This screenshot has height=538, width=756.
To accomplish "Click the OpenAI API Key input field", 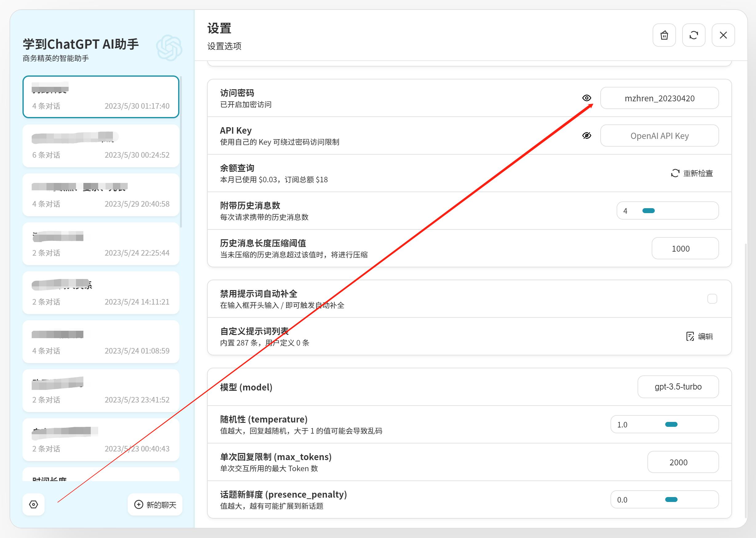I will [x=659, y=136].
